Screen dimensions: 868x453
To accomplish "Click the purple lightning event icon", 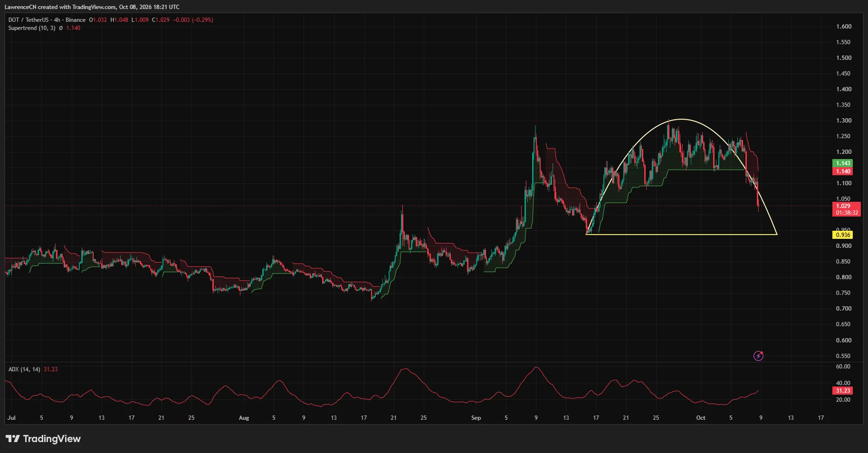I will click(758, 356).
